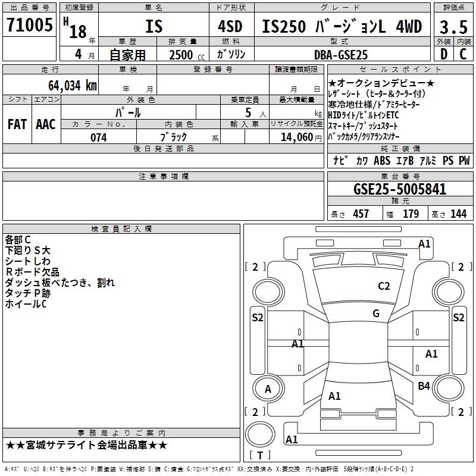Image resolution: width=476 pixels, height=476 pixels.
Task: Select lot number 71005
Action: 29,24
